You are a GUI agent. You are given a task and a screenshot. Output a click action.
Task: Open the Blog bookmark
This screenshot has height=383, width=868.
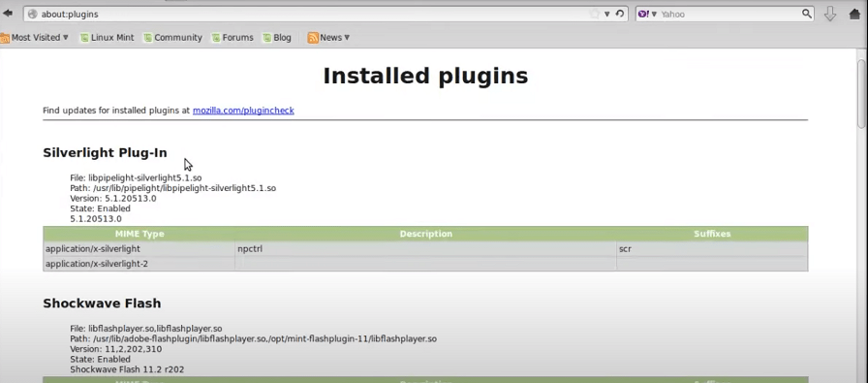click(277, 38)
